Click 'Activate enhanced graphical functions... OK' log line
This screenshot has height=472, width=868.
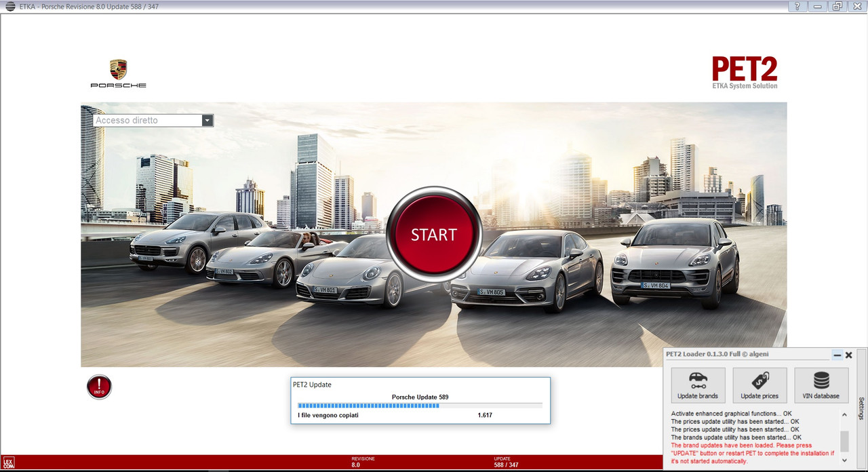coord(731,413)
